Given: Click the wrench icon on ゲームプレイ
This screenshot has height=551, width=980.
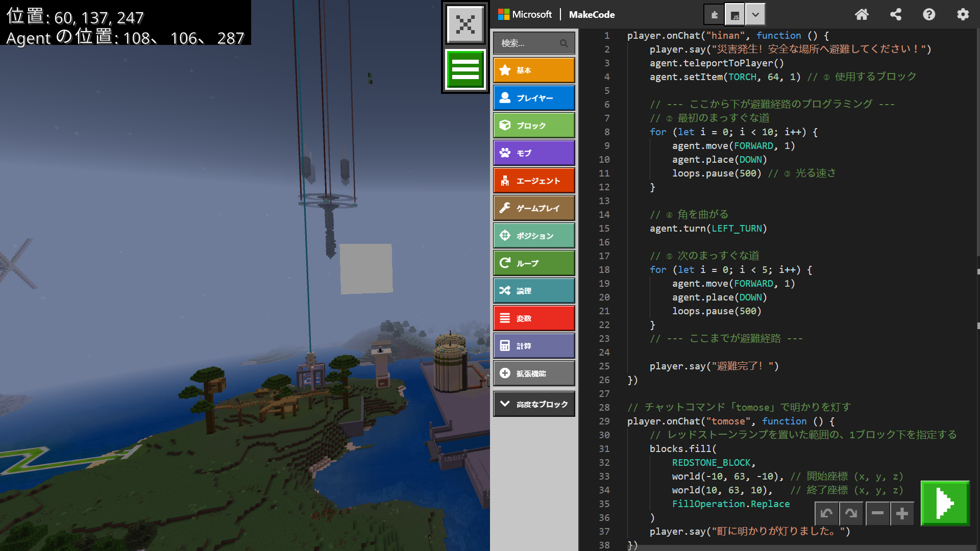Looking at the screenshot, I should pyautogui.click(x=505, y=208).
